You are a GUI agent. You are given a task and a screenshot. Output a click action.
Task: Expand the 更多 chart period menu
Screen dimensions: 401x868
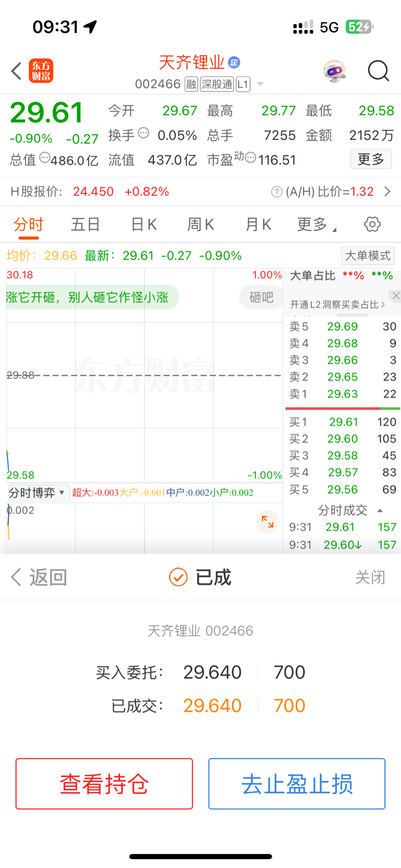[x=316, y=225]
